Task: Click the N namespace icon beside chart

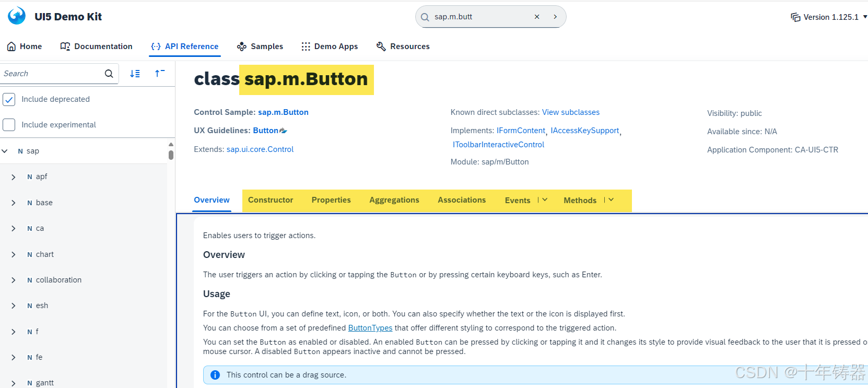Action: 30,254
